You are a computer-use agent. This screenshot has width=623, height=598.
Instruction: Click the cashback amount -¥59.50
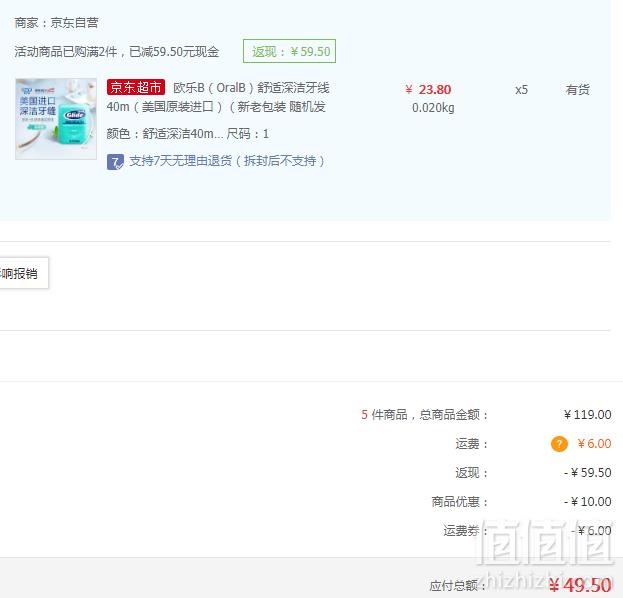(587, 473)
